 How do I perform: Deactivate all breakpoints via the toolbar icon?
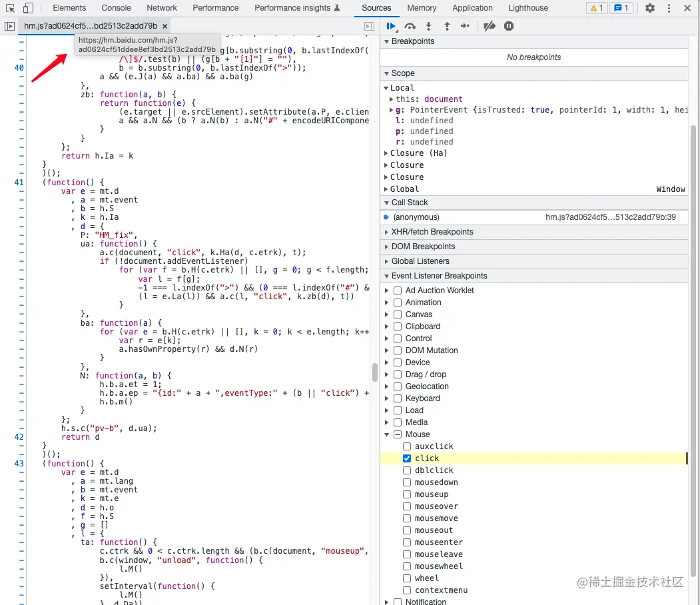pos(490,26)
